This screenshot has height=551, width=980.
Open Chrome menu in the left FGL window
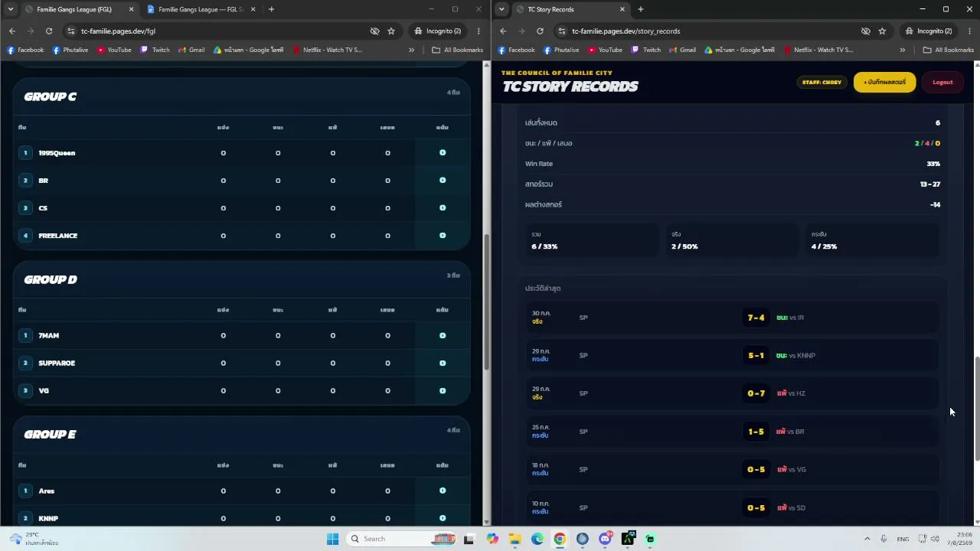coord(479,31)
